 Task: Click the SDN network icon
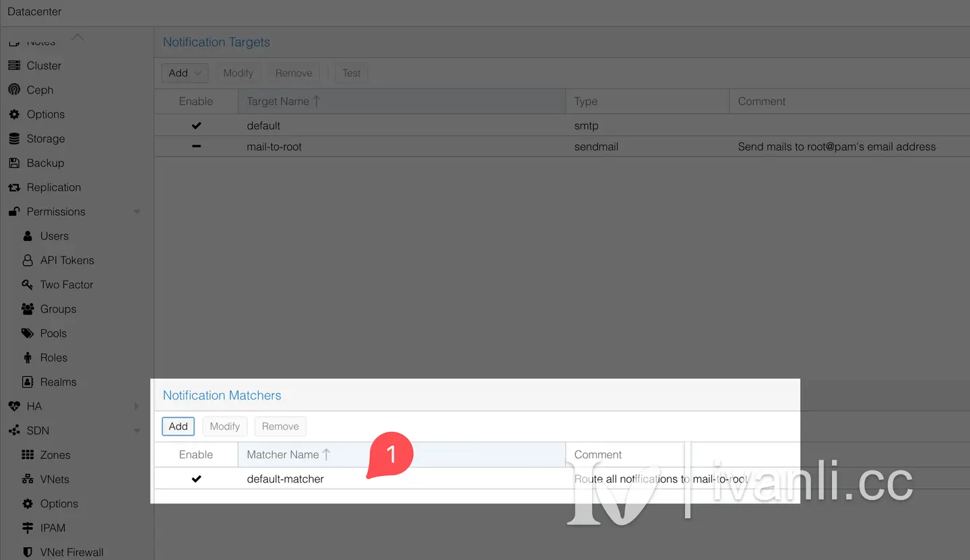(14, 431)
